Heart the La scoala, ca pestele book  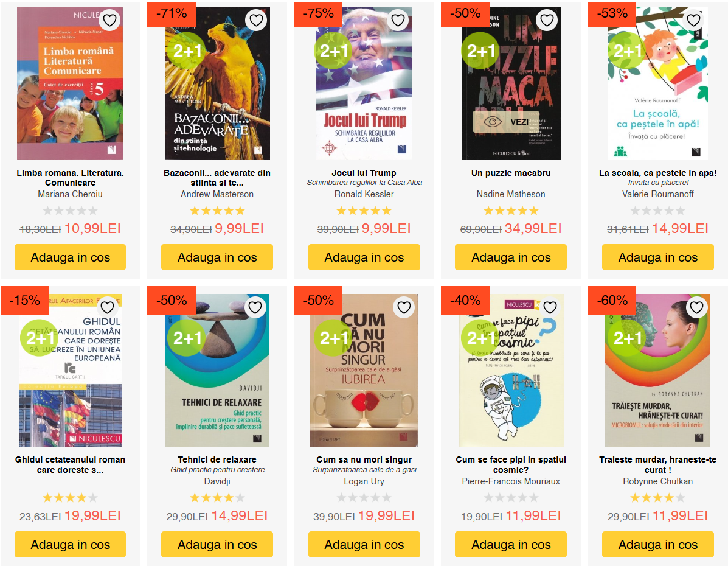coord(694,21)
